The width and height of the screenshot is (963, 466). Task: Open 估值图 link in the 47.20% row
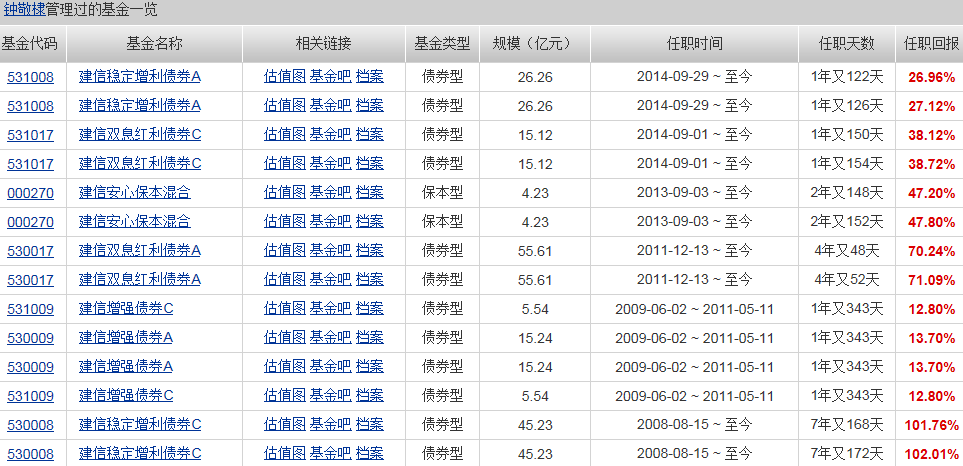[x=284, y=193]
